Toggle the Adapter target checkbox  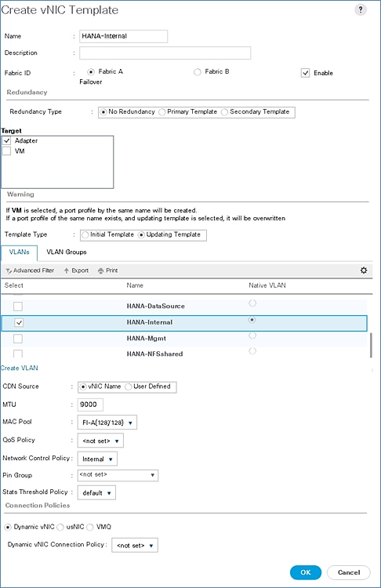[x=6, y=140]
